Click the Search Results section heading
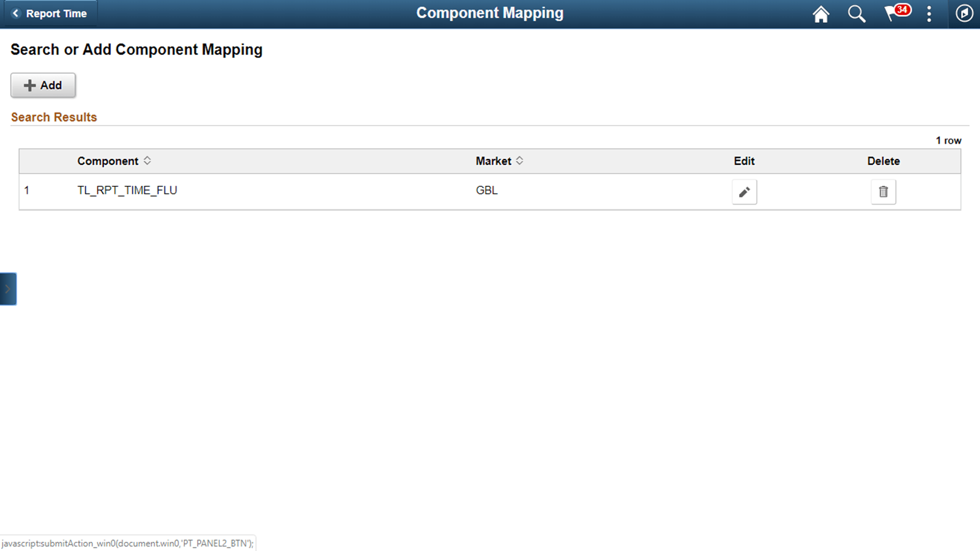 coord(54,117)
